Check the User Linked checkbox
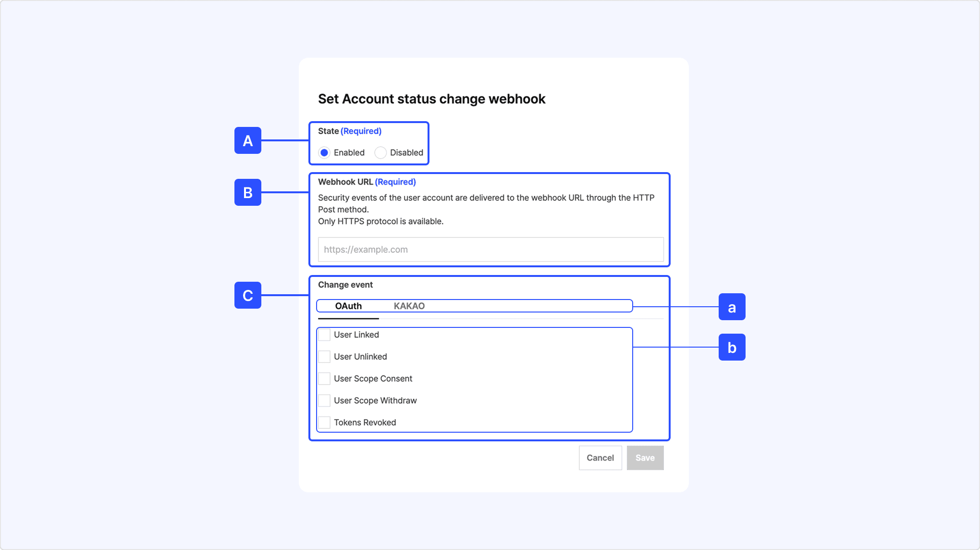 click(325, 335)
